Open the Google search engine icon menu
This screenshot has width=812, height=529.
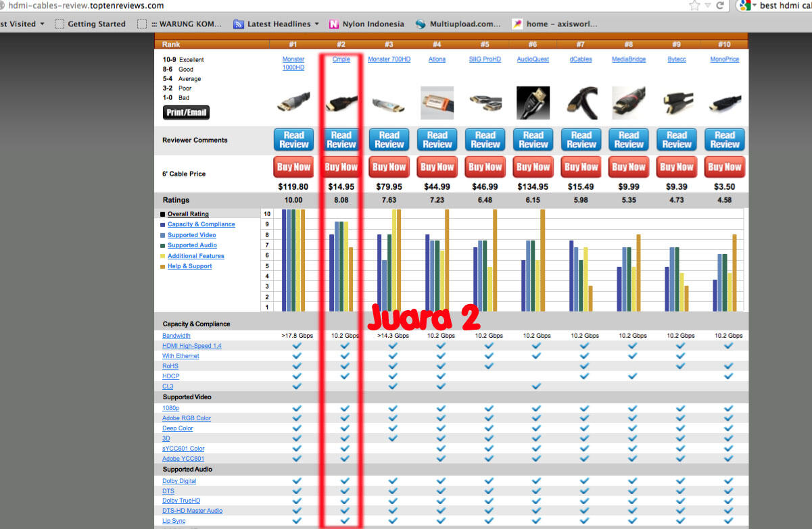746,5
